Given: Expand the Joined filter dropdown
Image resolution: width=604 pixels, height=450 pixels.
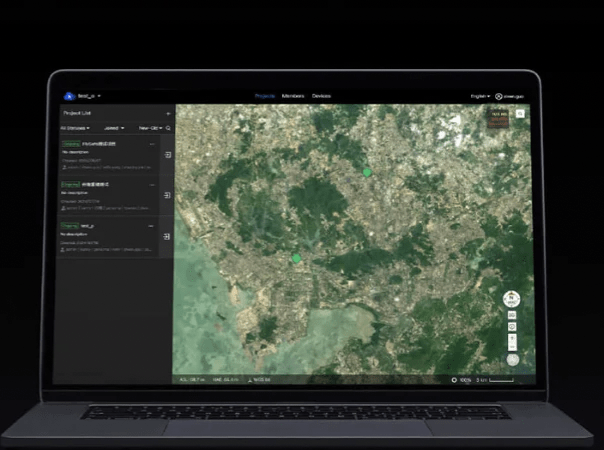Looking at the screenshot, I should click(x=114, y=128).
